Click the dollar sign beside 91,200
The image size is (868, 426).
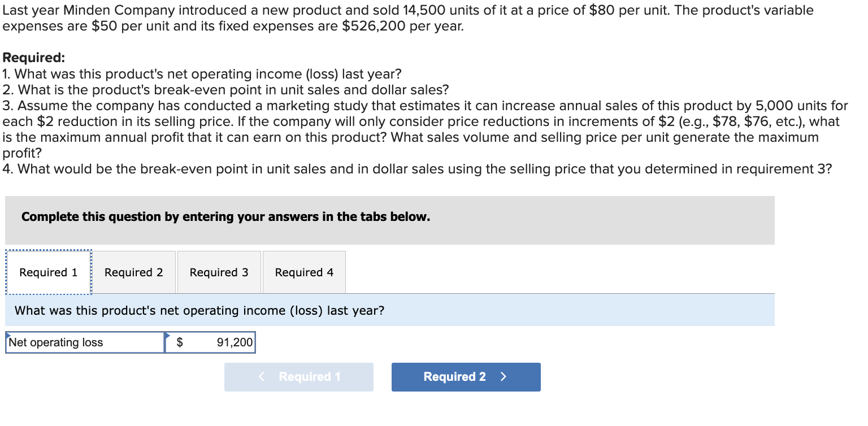(x=180, y=342)
